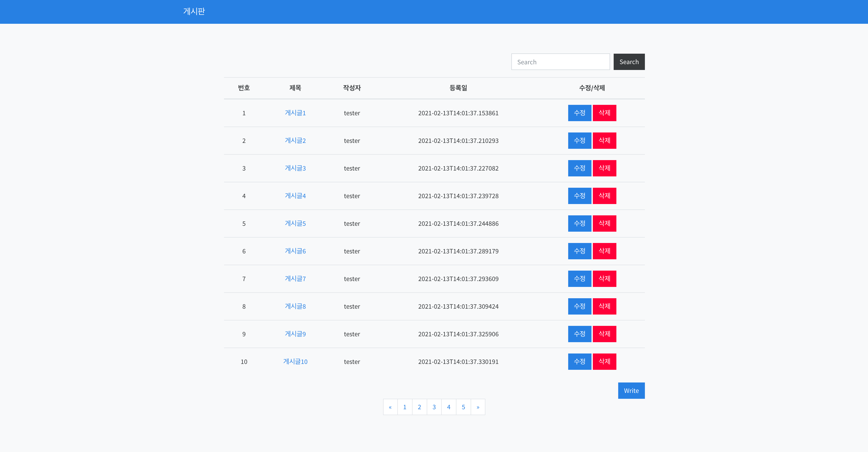Click 삭제 button for post 10

(x=604, y=362)
